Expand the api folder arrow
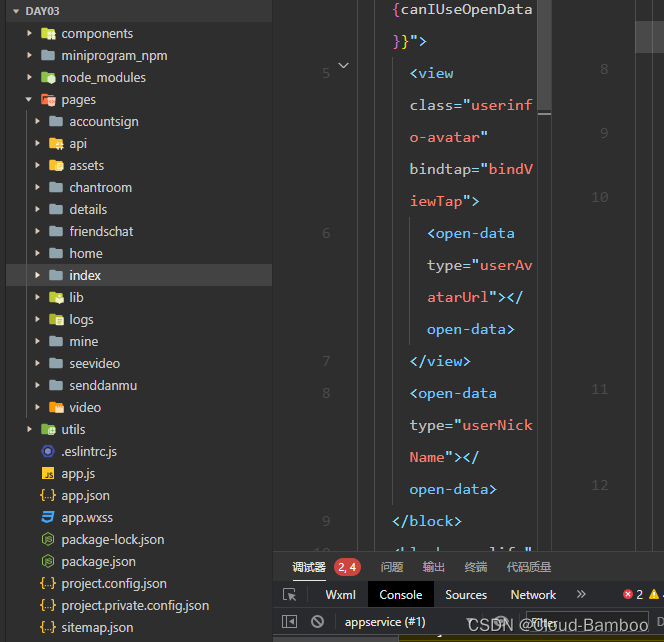Image resolution: width=664 pixels, height=642 pixels. coord(37,143)
